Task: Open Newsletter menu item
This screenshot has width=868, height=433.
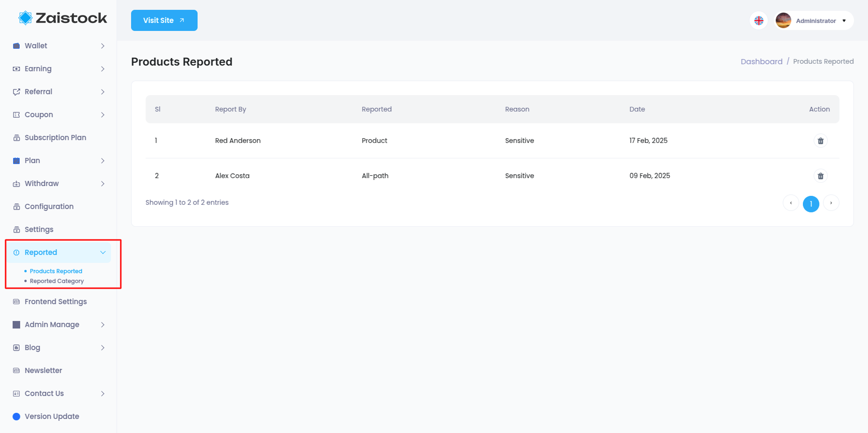Action: [43, 371]
